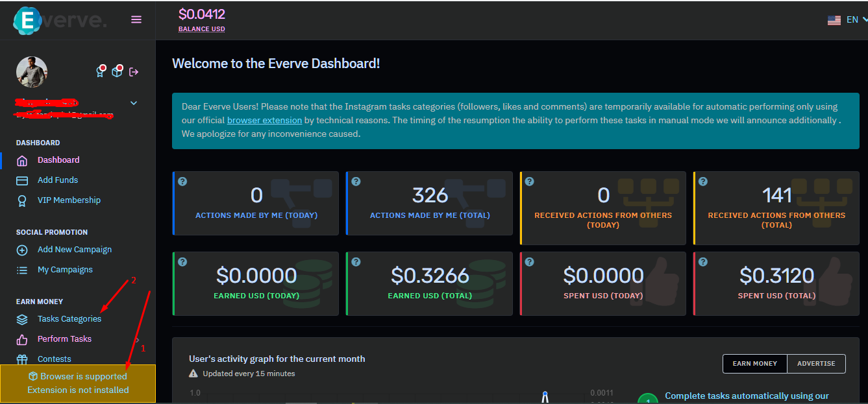
Task: Click the VIP Membership ribbon icon
Action: point(22,200)
